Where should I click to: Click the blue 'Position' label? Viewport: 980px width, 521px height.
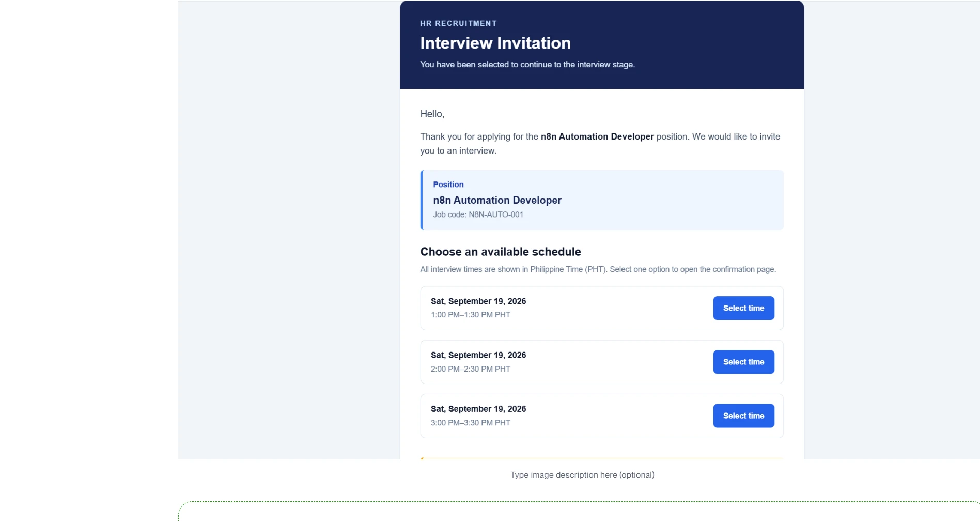pyautogui.click(x=448, y=185)
